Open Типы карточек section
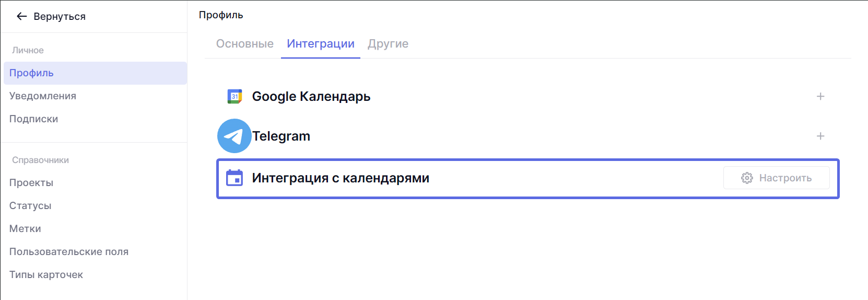The width and height of the screenshot is (868, 300). pyautogui.click(x=46, y=275)
